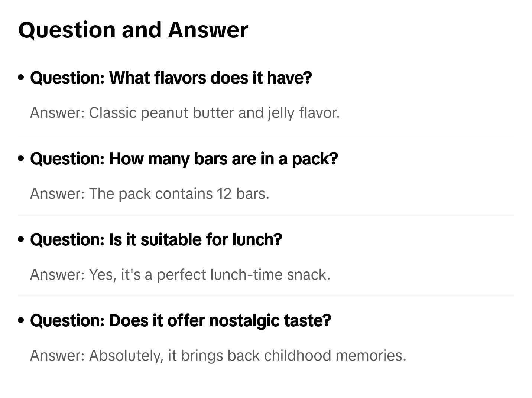532x398 pixels.
Task: Select the "Is it suitable for lunch?" question
Action: pos(156,240)
